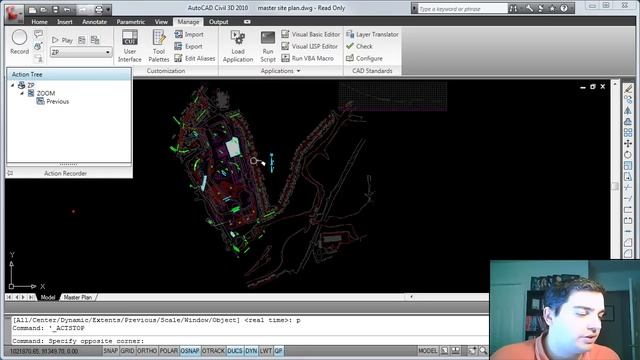Viewport: 640px width, 360px height.
Task: Click the Save quick access icon
Action: point(56,9)
